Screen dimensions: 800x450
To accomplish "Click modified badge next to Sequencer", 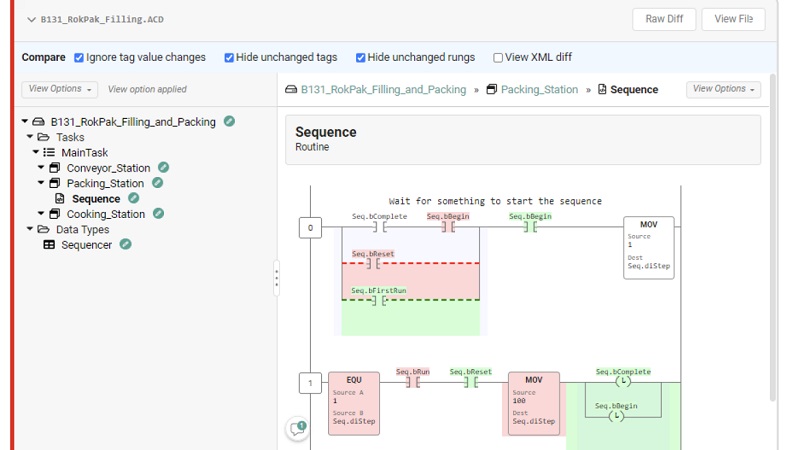I will [x=126, y=244].
